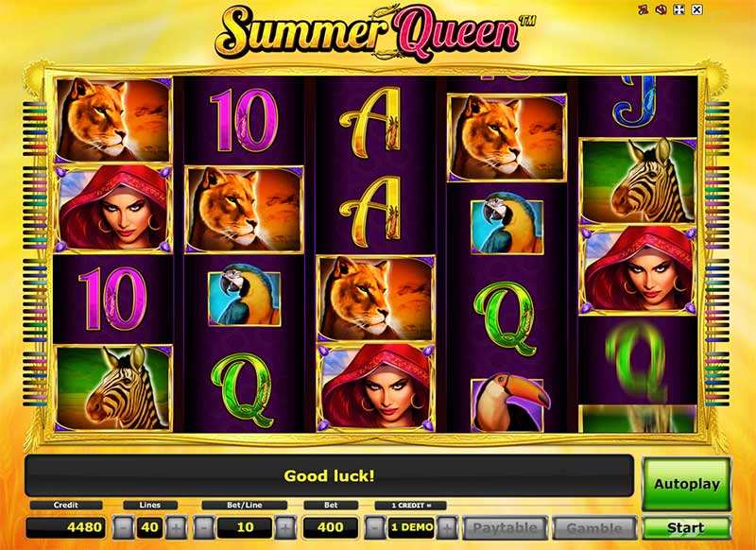
Task: Mute the game sound speaker icon
Action: [x=661, y=9]
